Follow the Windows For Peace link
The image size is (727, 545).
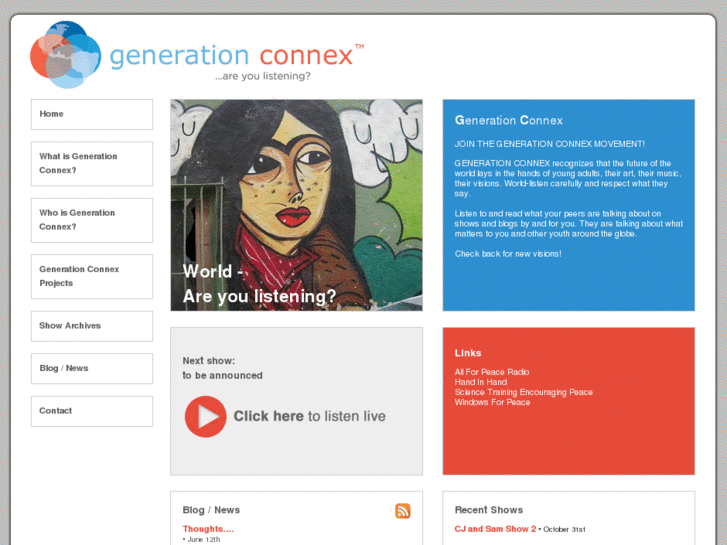pyautogui.click(x=492, y=402)
